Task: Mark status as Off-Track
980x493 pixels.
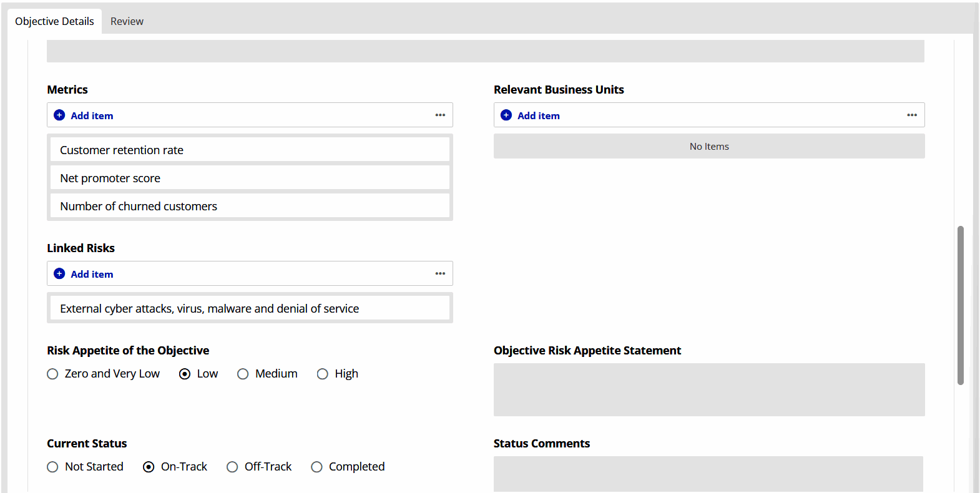Action: click(232, 467)
